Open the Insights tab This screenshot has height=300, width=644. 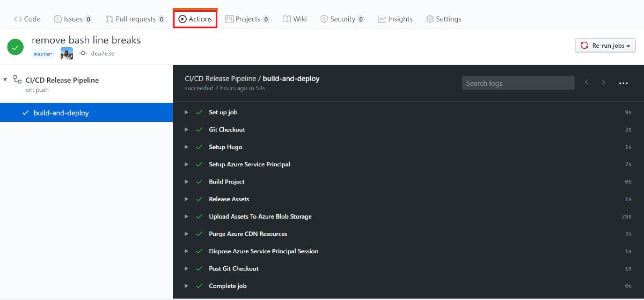pos(395,19)
